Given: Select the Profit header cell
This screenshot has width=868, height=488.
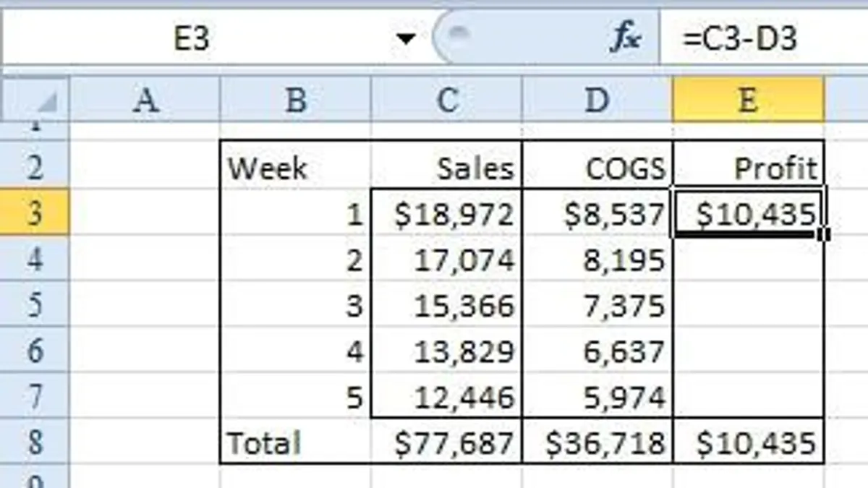Looking at the screenshot, I should [748, 168].
